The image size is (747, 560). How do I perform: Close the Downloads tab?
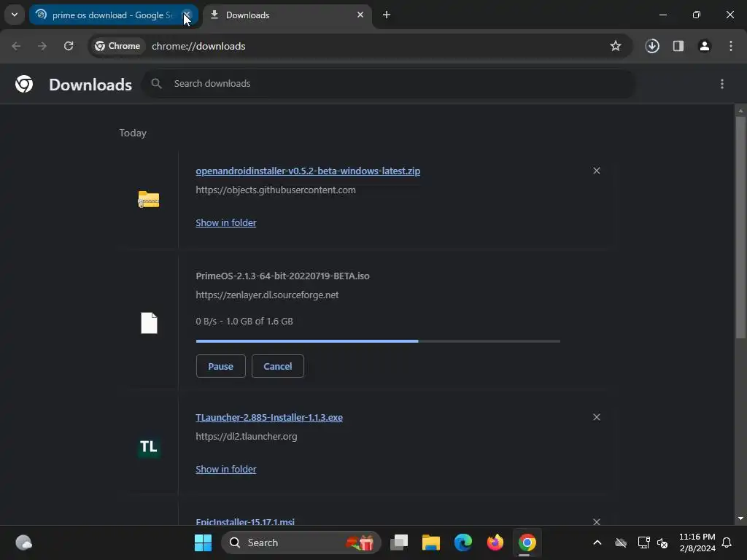coord(360,15)
